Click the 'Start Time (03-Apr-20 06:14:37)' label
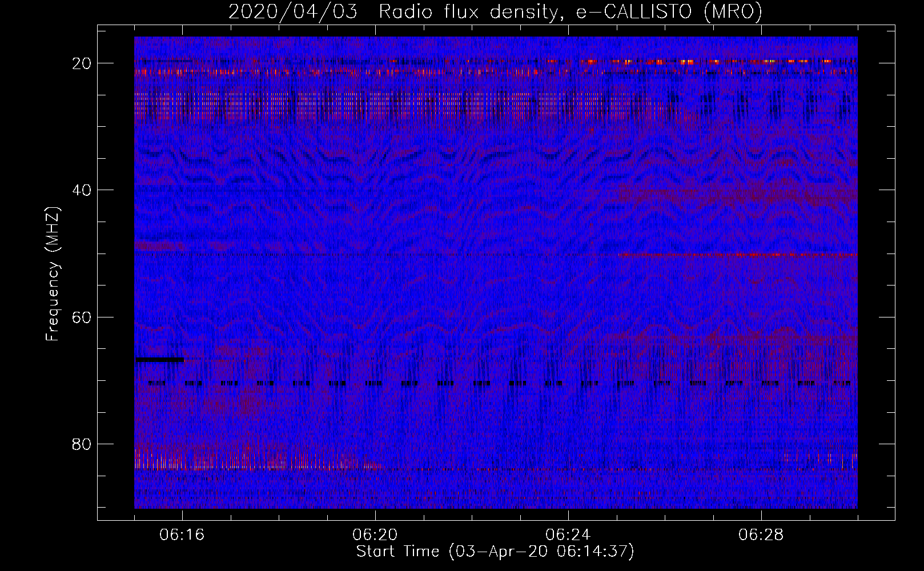924x571 pixels. point(495,552)
